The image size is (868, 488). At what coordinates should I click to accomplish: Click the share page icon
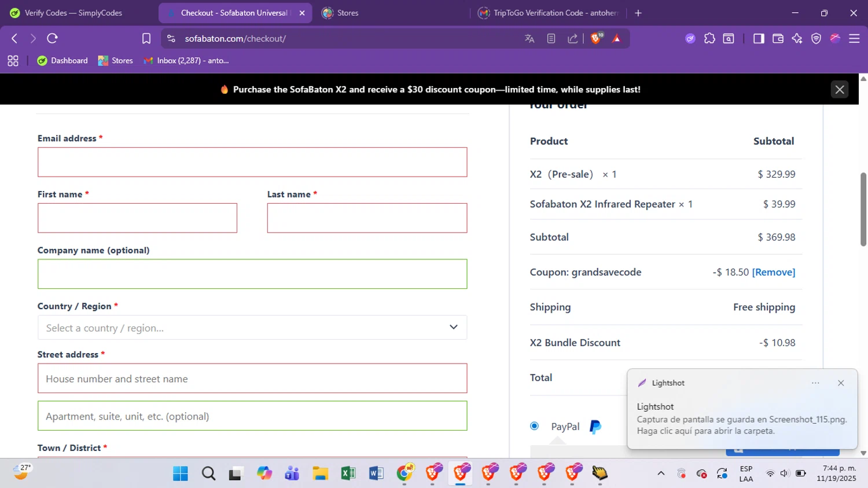coord(572,38)
